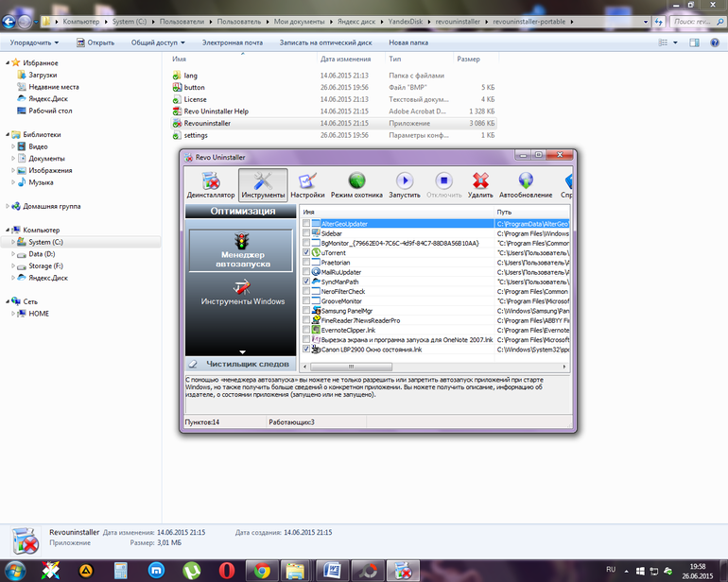728x582 pixels.
Task: Collapse the Избранное tree section
Action: click(x=8, y=62)
